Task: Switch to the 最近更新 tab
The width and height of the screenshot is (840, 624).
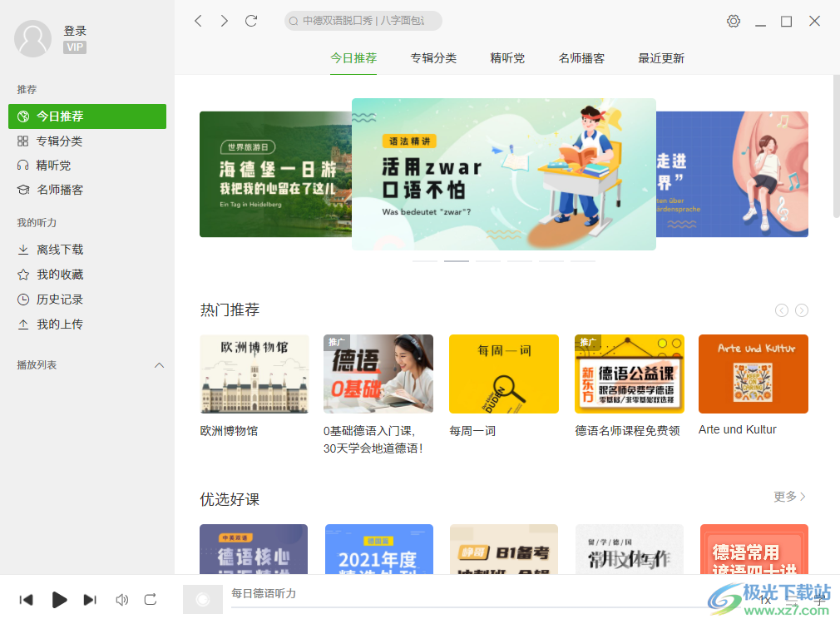Action: (660, 59)
